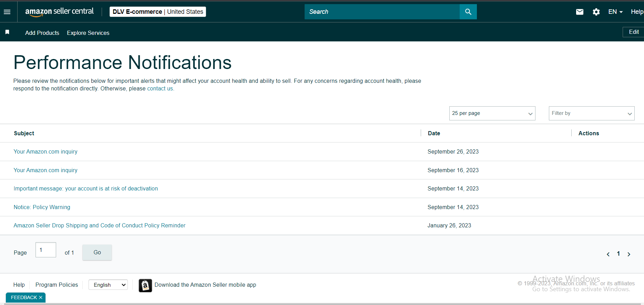The height and width of the screenshot is (305, 644).
Task: Open the EN language dropdown
Action: 615,12
